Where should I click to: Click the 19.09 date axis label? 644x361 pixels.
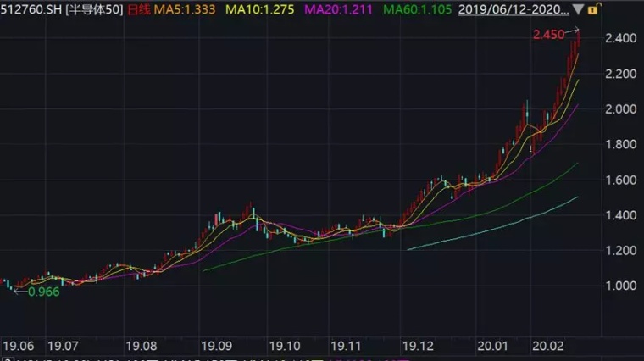tap(217, 347)
